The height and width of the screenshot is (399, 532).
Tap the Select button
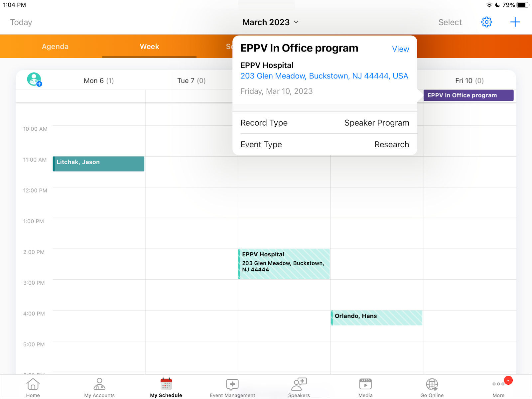click(x=450, y=22)
